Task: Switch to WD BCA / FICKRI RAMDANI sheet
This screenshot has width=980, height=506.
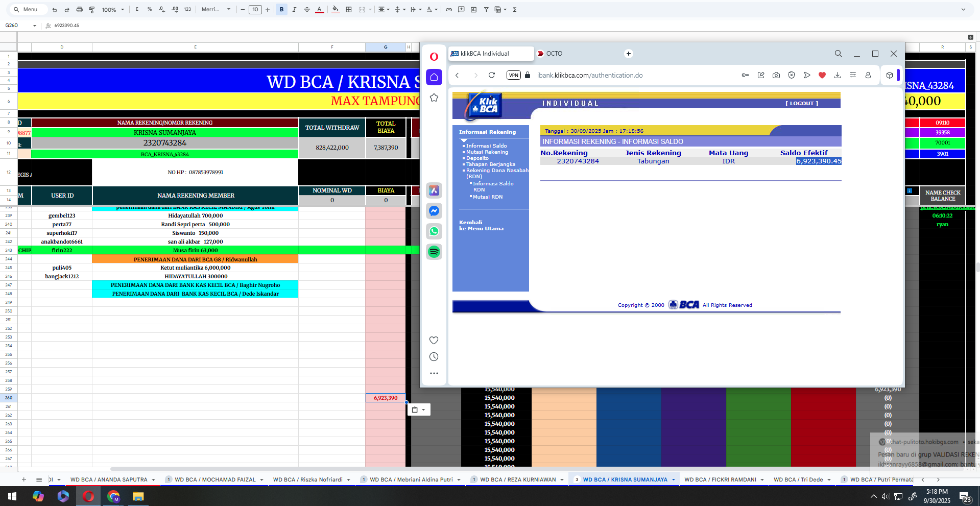Action: [x=720, y=479]
